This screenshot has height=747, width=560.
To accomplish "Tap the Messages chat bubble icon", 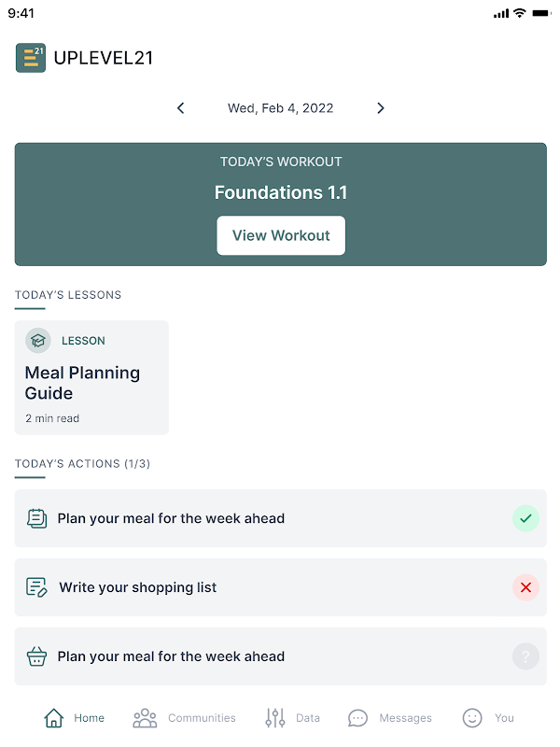I will click(357, 718).
